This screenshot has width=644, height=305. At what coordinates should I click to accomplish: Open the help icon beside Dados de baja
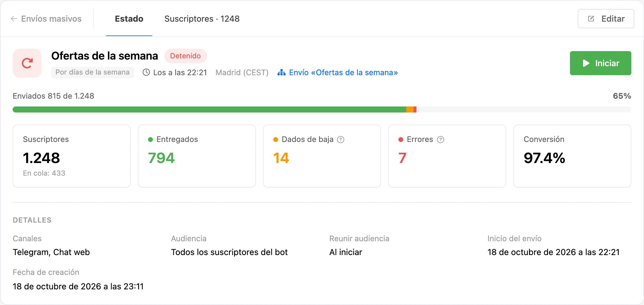point(341,140)
